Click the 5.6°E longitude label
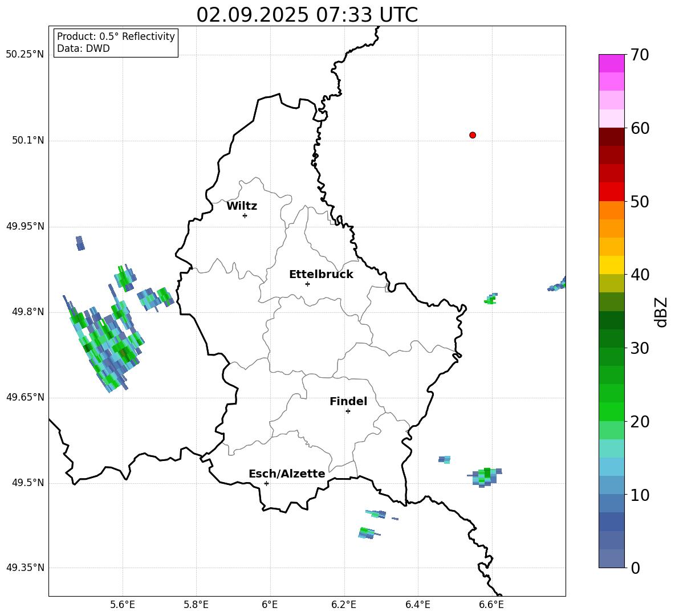Viewport: 675px width, 616px height. pyautogui.click(x=123, y=605)
